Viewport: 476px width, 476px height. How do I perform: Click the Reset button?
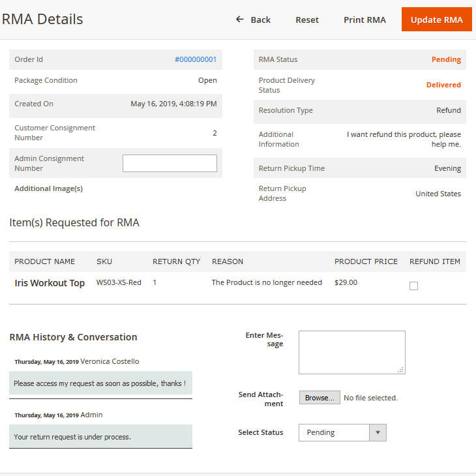click(307, 20)
